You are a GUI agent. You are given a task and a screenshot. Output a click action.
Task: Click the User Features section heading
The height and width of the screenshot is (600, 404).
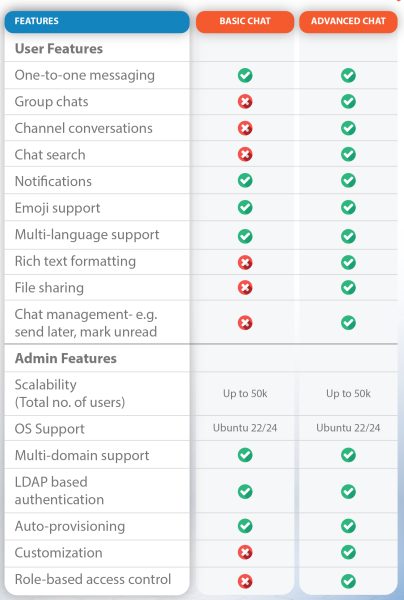tap(59, 49)
